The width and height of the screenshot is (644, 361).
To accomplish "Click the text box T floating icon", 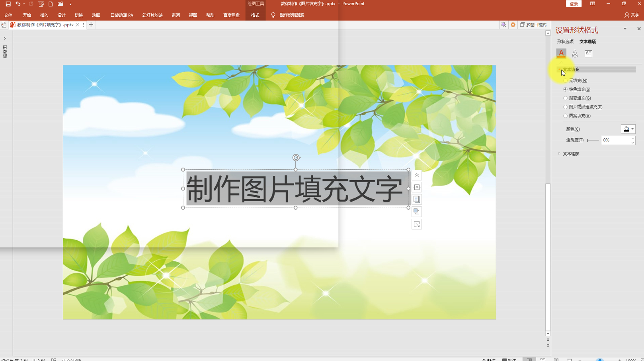I will [x=417, y=200].
